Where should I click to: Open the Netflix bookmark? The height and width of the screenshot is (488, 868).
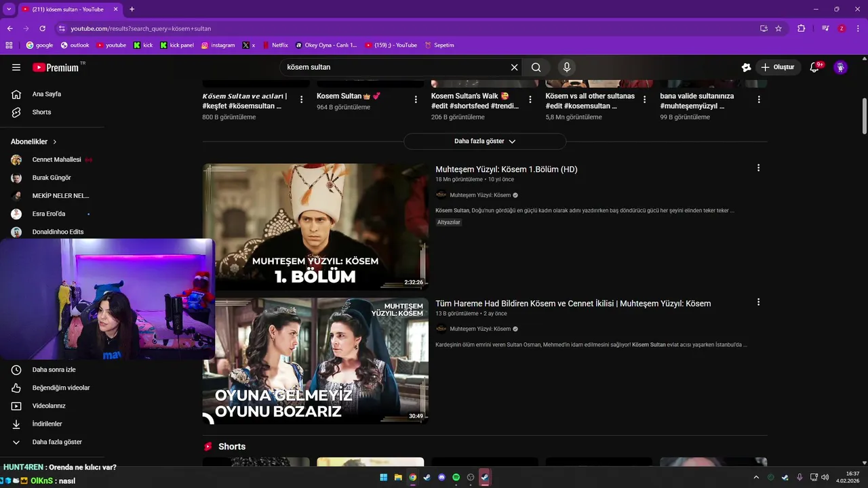[275, 45]
